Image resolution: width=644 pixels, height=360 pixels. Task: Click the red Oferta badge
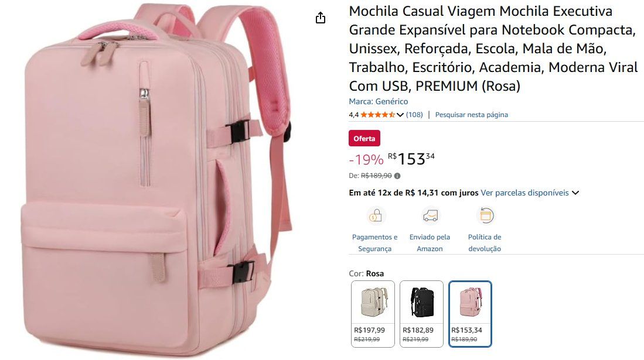point(364,138)
